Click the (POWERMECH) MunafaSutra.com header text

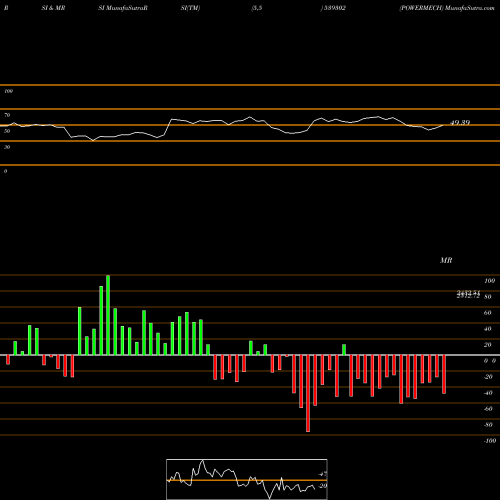click(x=447, y=8)
